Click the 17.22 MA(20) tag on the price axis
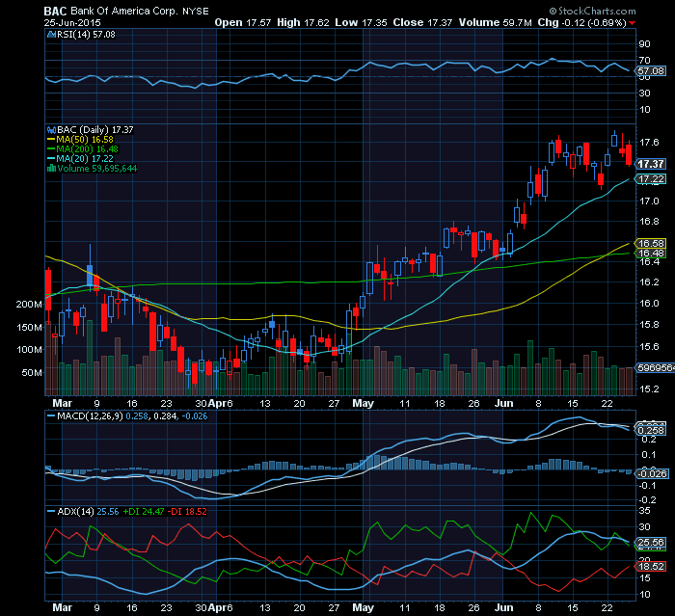Image resolution: width=675 pixels, height=616 pixels. (x=651, y=179)
